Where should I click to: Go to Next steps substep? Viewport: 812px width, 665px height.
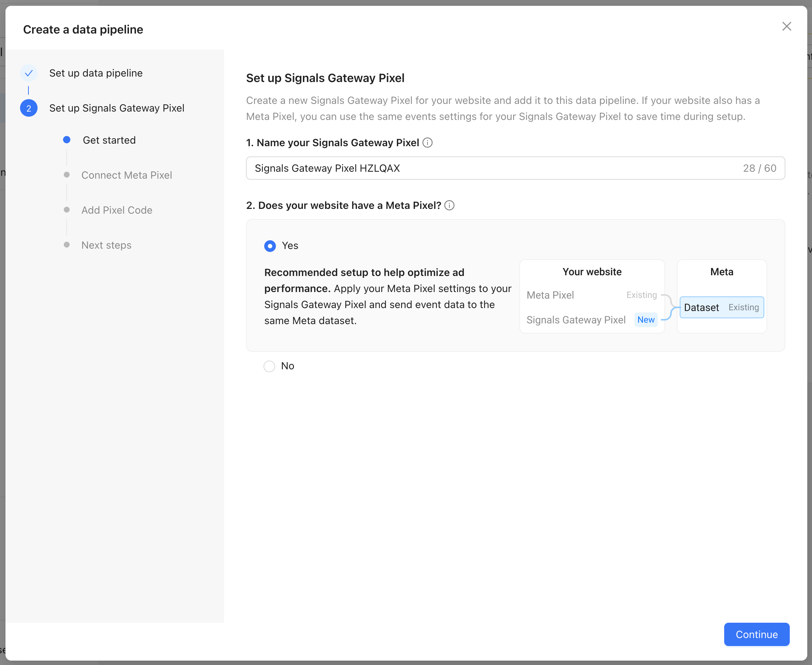point(106,245)
